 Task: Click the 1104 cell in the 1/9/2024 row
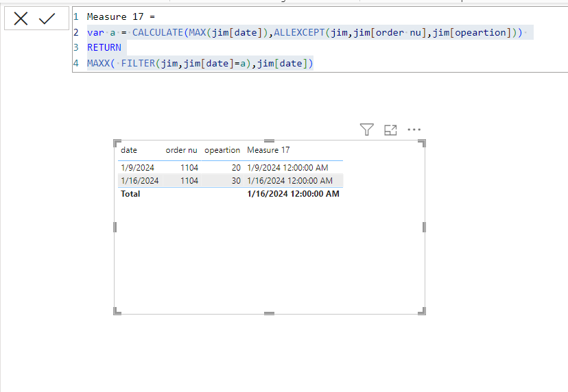(189, 168)
